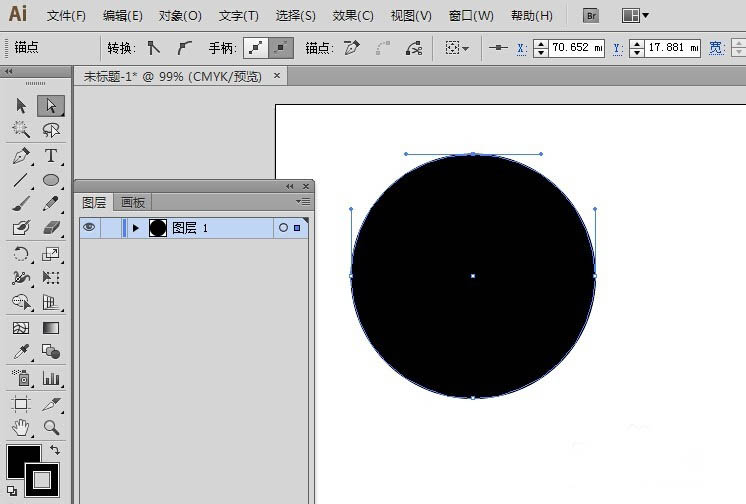Activate the Zoom magnifier tool
746x504 pixels.
click(51, 427)
